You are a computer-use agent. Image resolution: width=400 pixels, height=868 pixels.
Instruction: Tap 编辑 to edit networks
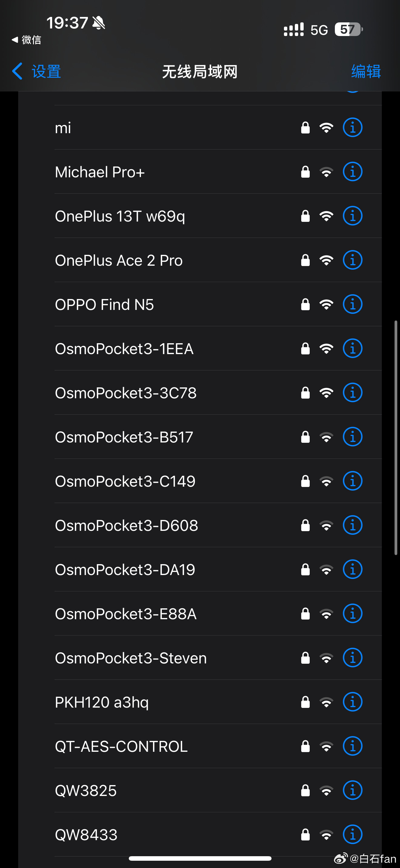[x=366, y=71]
